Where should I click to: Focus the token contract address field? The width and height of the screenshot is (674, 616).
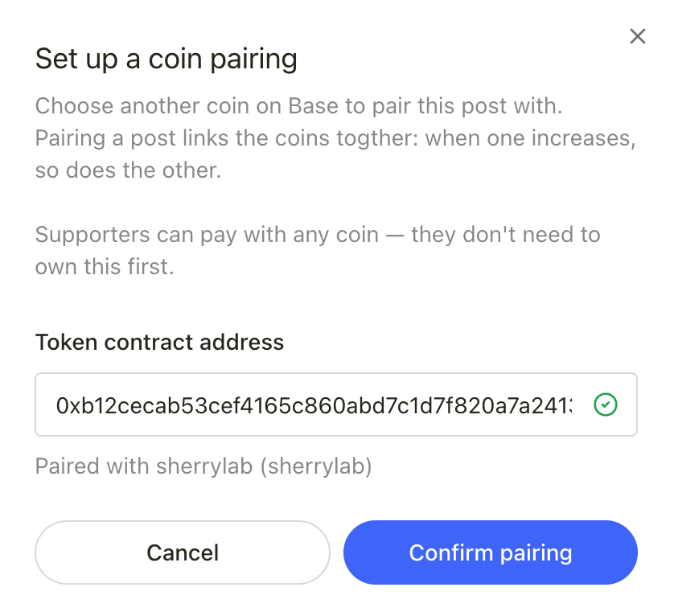pyautogui.click(x=336, y=405)
